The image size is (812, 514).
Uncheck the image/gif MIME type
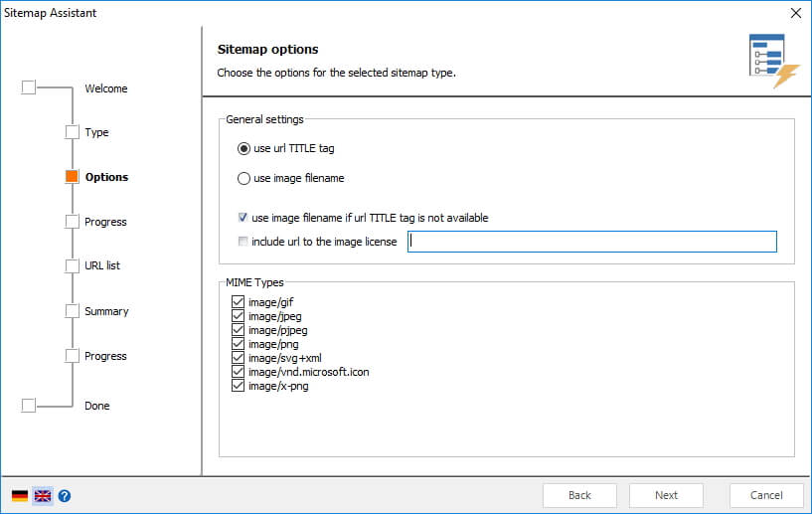(238, 301)
